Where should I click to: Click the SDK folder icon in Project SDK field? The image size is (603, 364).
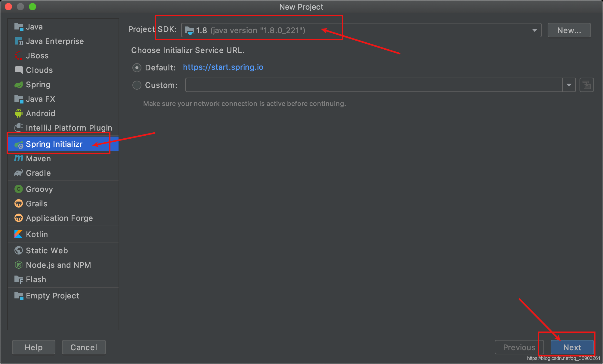point(190,30)
